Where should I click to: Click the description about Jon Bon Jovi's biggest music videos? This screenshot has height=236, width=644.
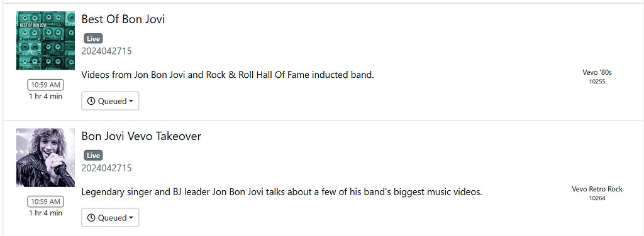(x=282, y=192)
